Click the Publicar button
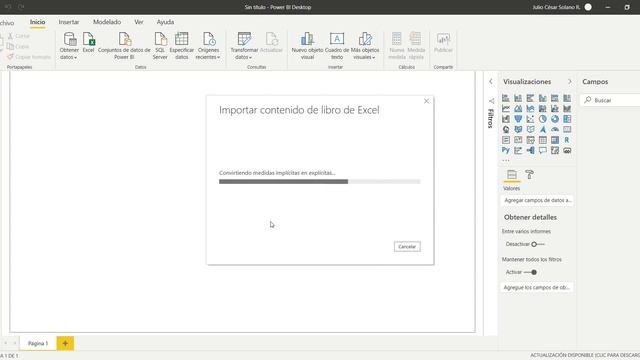 pyautogui.click(x=443, y=43)
